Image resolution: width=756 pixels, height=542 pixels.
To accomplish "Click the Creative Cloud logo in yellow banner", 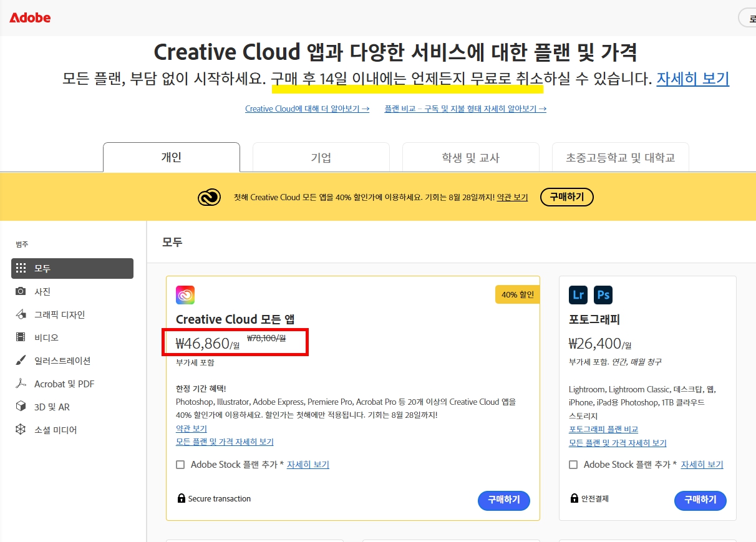I will tap(210, 198).
